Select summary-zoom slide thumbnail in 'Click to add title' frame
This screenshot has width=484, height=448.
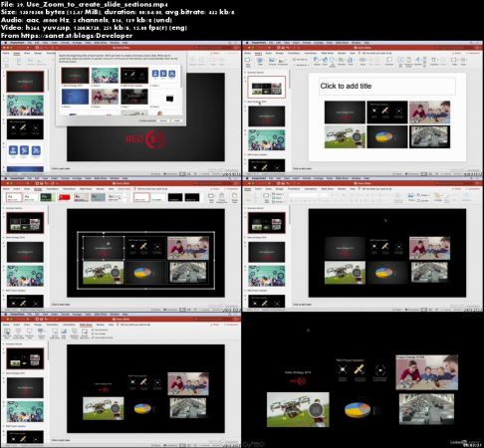266,88
